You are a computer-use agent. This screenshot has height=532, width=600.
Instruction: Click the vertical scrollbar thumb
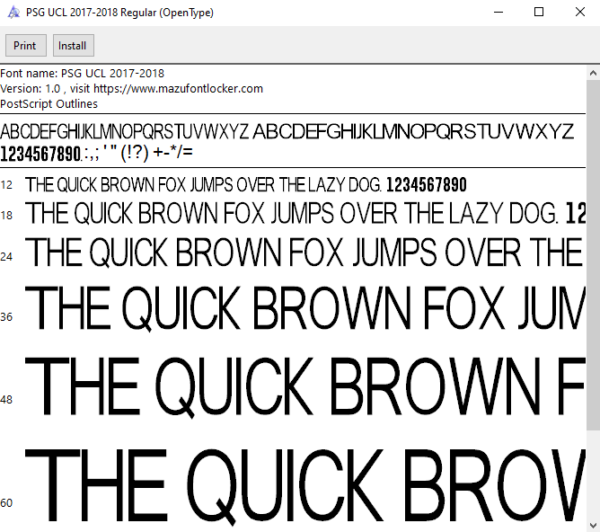(593, 255)
